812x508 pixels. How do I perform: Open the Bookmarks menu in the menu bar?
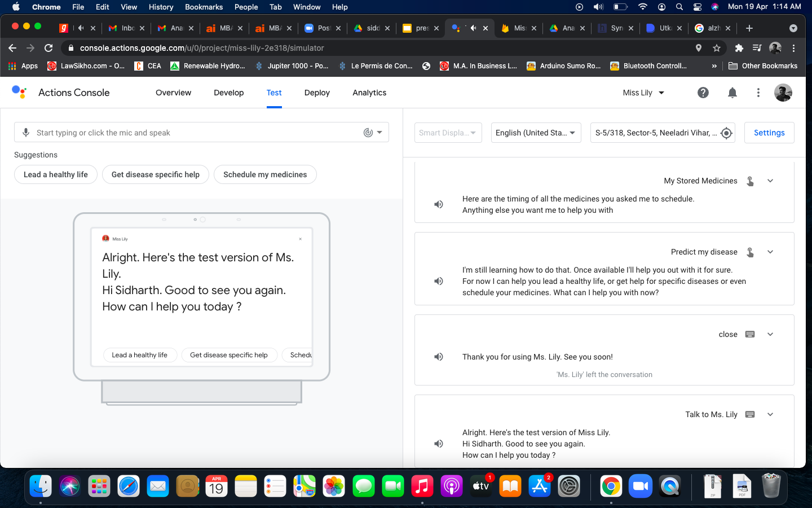(x=204, y=7)
